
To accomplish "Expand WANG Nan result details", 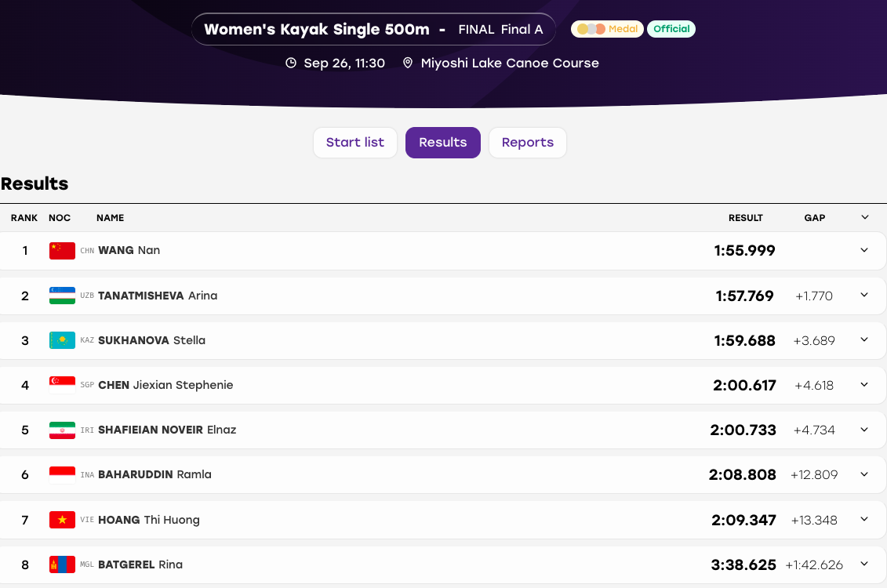I will [x=863, y=250].
